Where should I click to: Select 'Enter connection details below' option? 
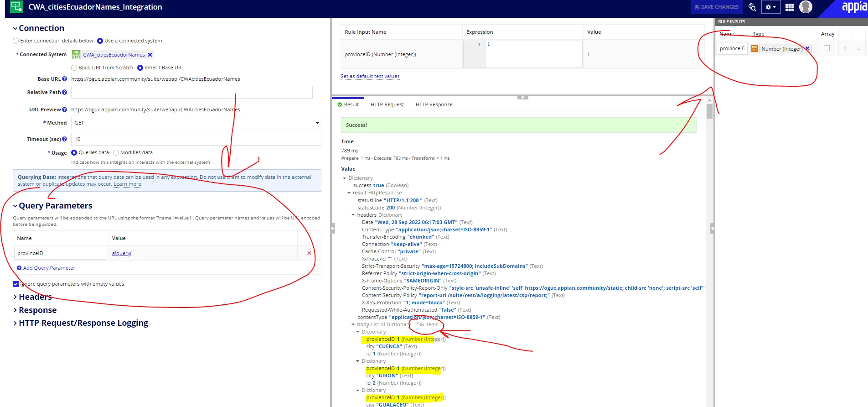coord(16,41)
